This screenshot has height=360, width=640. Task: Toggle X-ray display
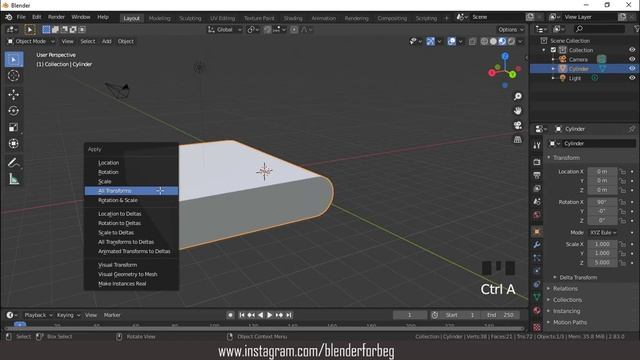472,41
